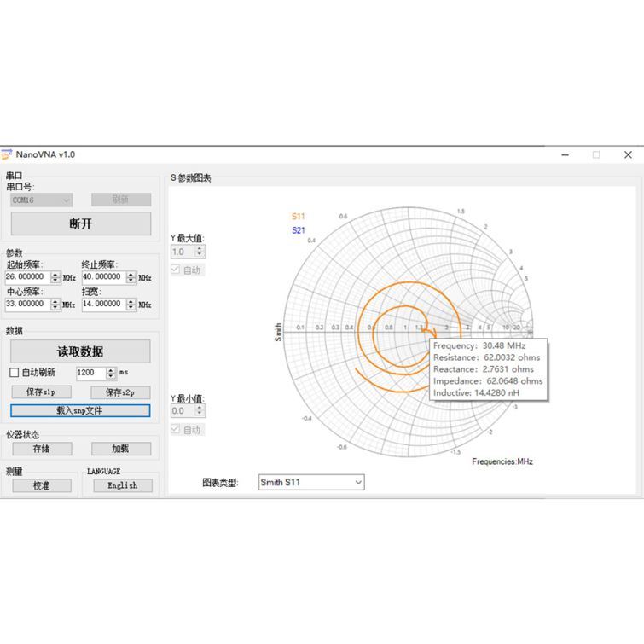Toggle the auto checkbox under Y最大值

176,270
